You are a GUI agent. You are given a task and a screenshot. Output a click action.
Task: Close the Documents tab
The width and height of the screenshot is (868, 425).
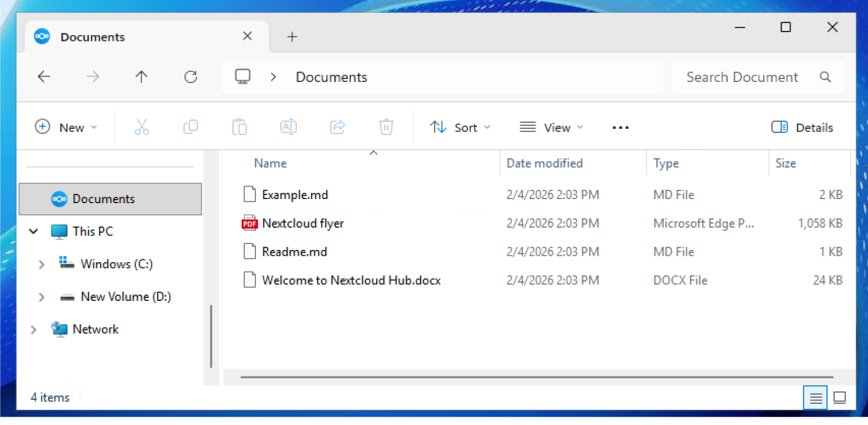247,36
